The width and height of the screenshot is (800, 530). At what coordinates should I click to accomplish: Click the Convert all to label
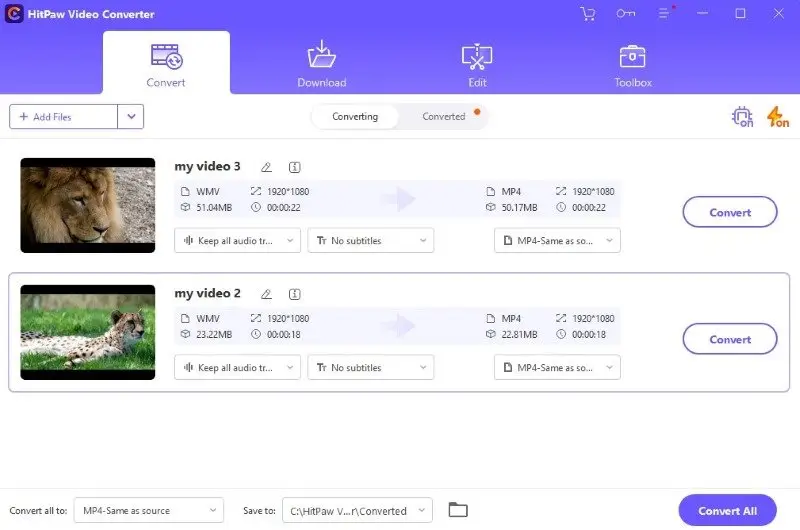38,511
